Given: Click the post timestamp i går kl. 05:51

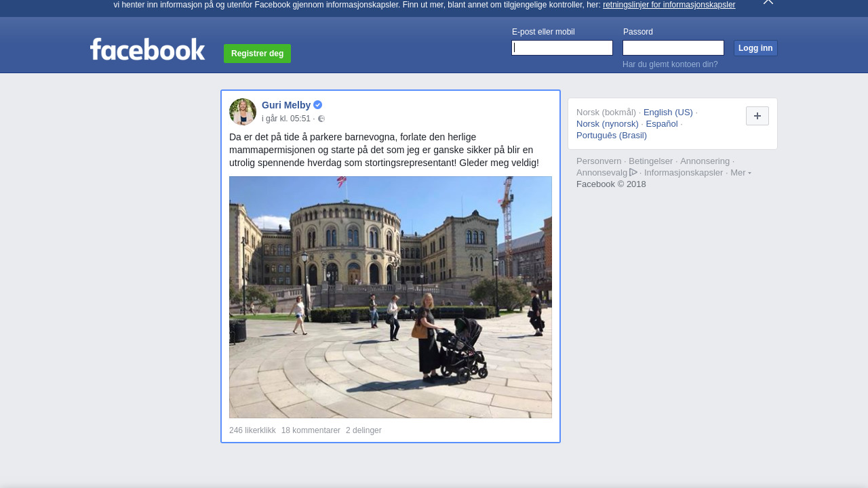Looking at the screenshot, I should click(286, 119).
